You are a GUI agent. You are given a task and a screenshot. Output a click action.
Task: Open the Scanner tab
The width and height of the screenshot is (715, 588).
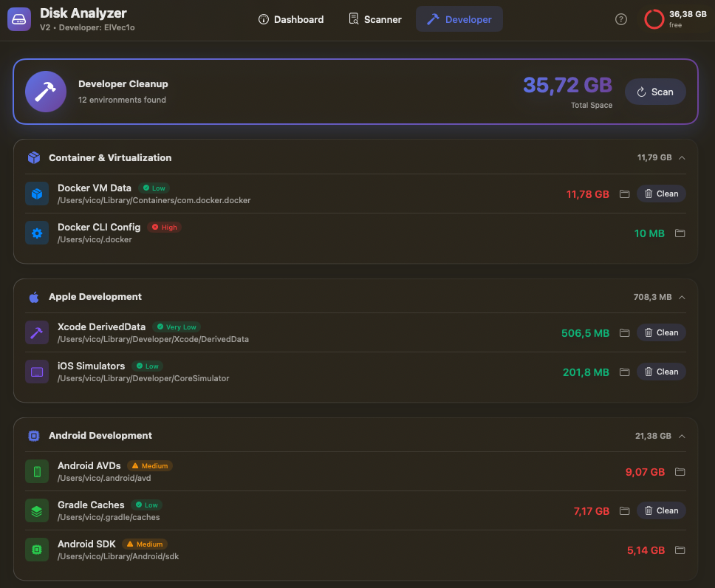(x=374, y=19)
